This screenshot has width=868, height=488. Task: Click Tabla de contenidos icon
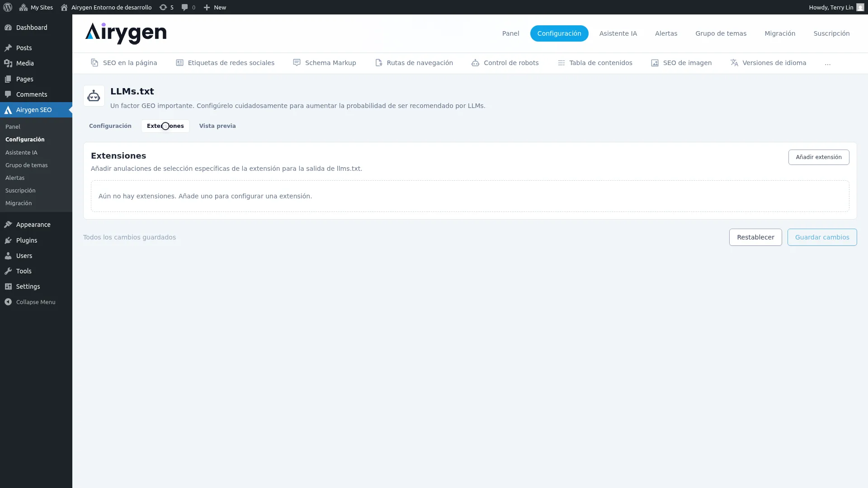coord(561,63)
